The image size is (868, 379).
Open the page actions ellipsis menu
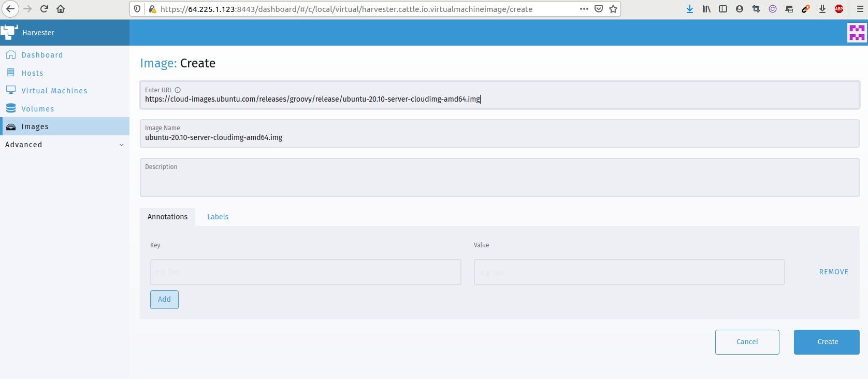[584, 9]
